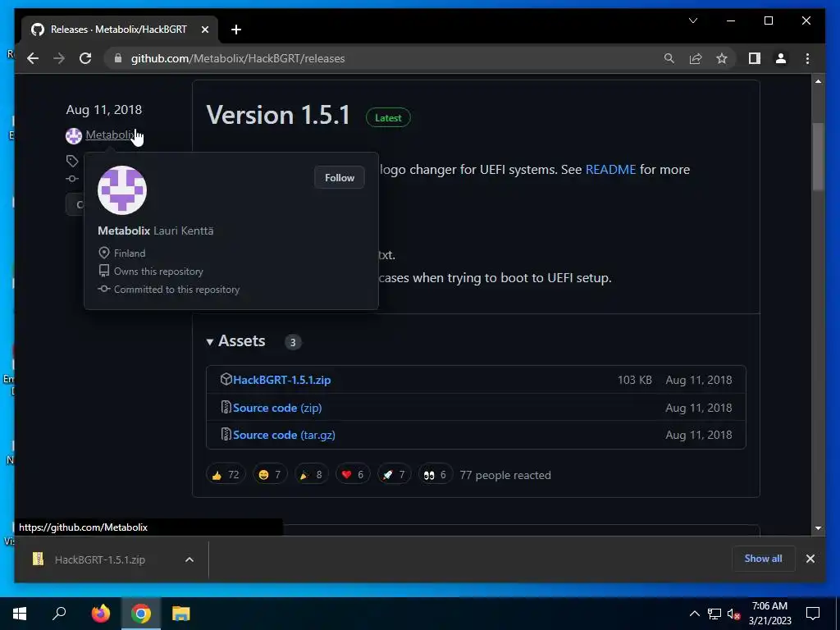
Task: Expand download item options chevron
Action: coord(189,559)
